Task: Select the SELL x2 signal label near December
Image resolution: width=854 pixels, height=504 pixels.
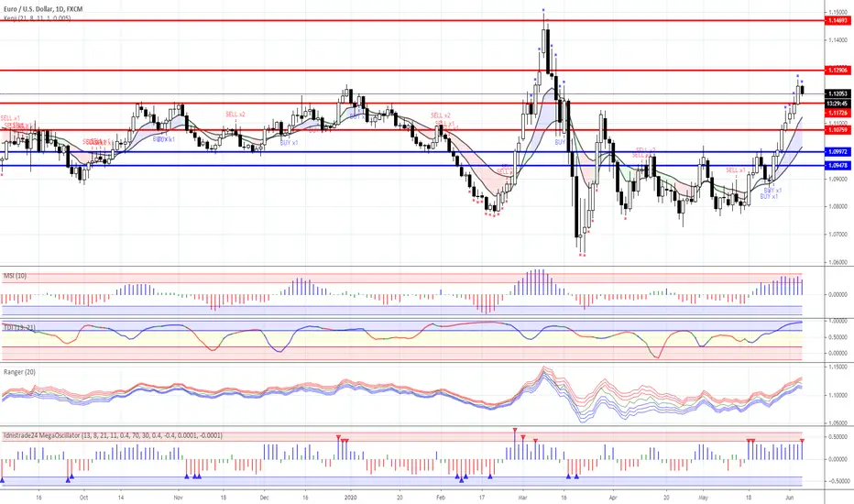Action: click(235, 115)
